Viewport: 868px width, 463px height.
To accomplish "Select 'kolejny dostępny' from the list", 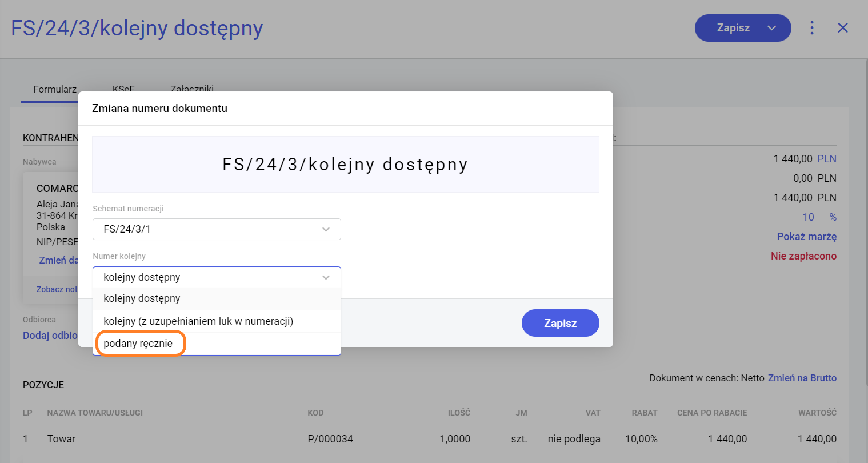I will pos(142,298).
